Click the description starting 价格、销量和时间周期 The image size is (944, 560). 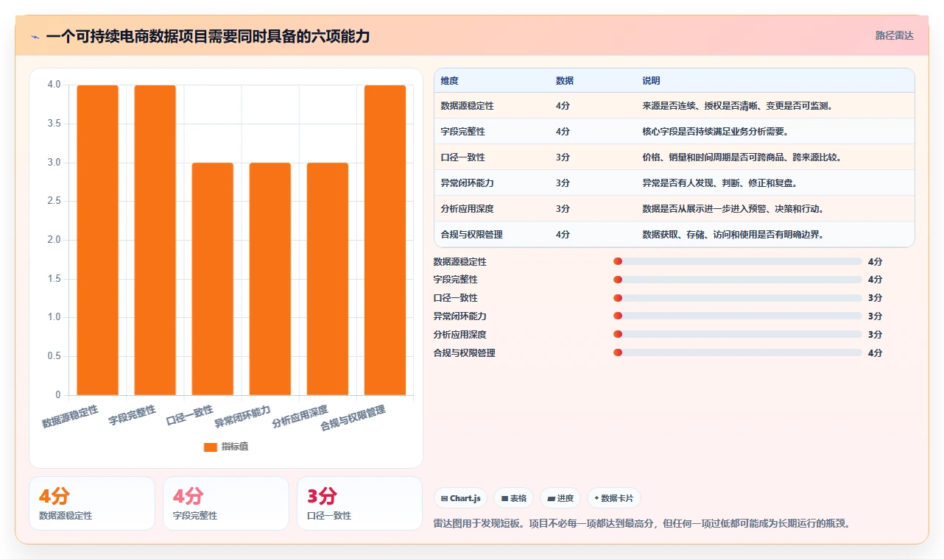pyautogui.click(x=742, y=157)
